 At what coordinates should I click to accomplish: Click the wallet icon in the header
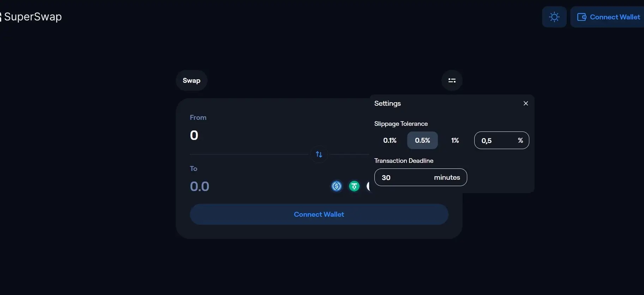pos(582,17)
